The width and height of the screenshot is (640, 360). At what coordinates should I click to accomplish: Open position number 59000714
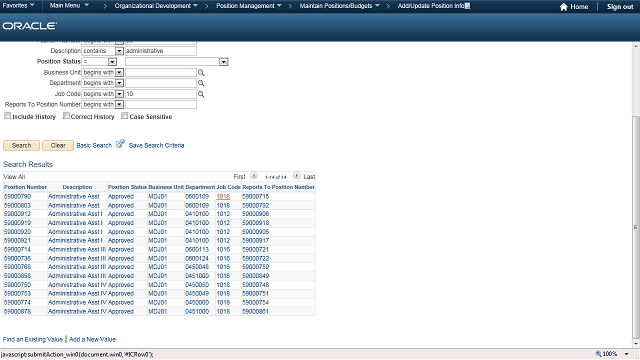coord(18,249)
